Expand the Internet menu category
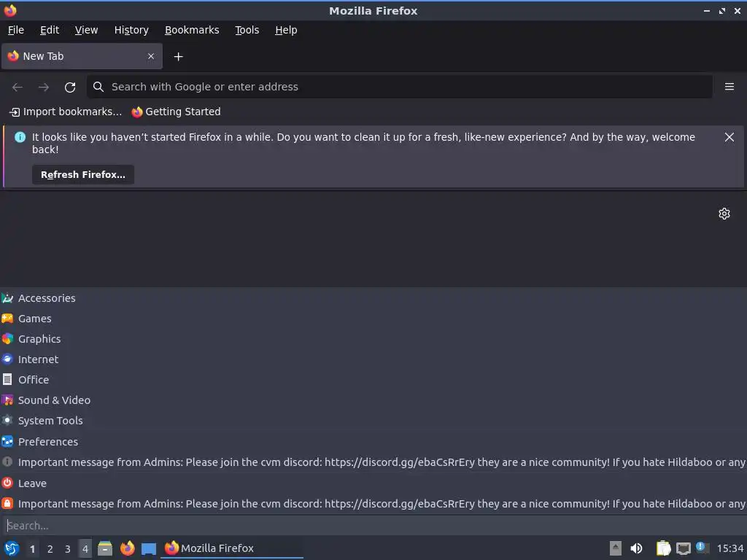Image resolution: width=747 pixels, height=560 pixels. (x=373, y=359)
